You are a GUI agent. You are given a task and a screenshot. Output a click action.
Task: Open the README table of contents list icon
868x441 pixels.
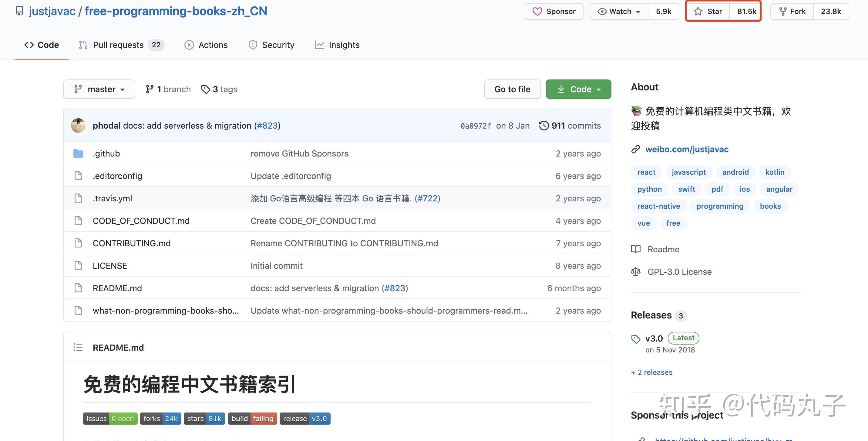click(x=78, y=347)
